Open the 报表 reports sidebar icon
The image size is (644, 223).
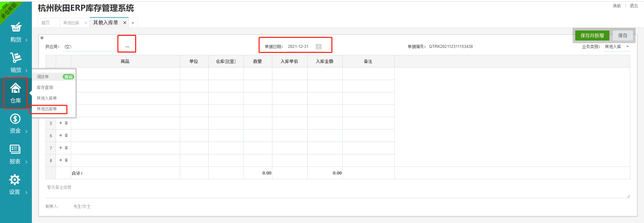[x=15, y=149]
